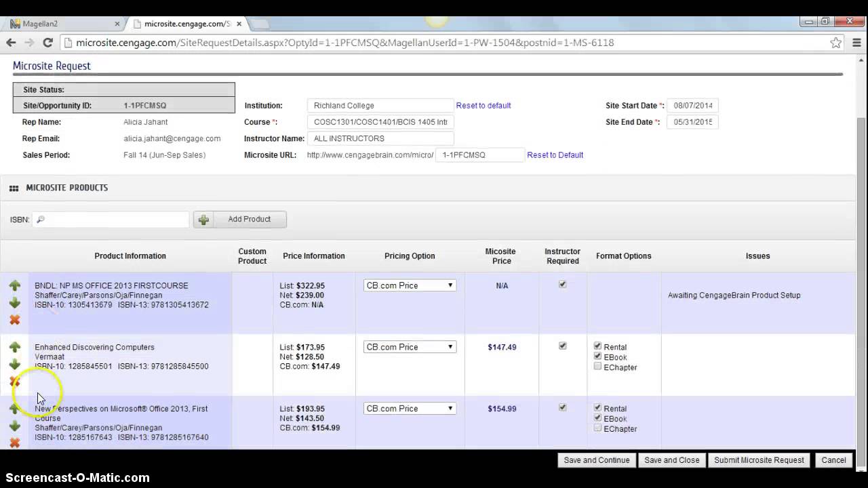
Task: Close the microsite.cengage.com tab
Action: pyautogui.click(x=239, y=24)
